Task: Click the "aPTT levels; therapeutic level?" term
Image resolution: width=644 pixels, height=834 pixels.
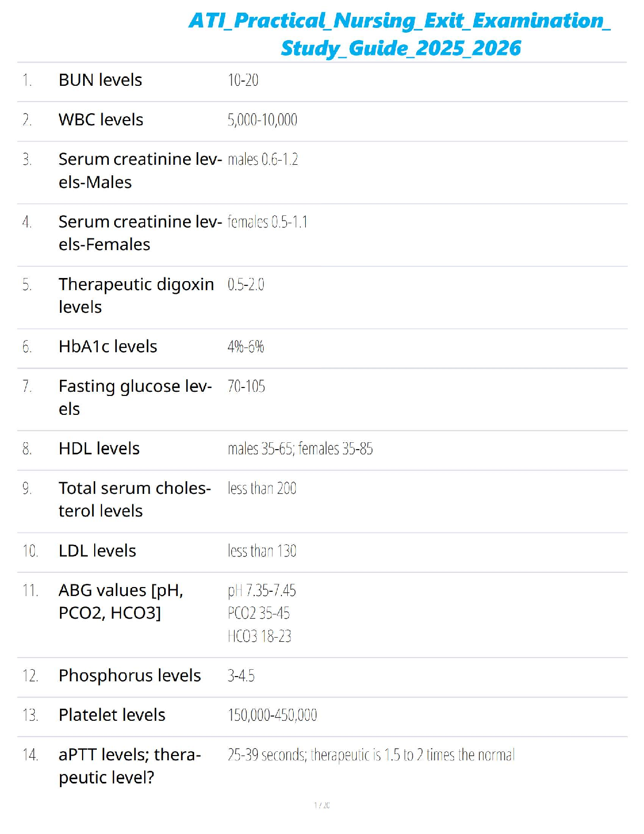Action: tap(129, 766)
